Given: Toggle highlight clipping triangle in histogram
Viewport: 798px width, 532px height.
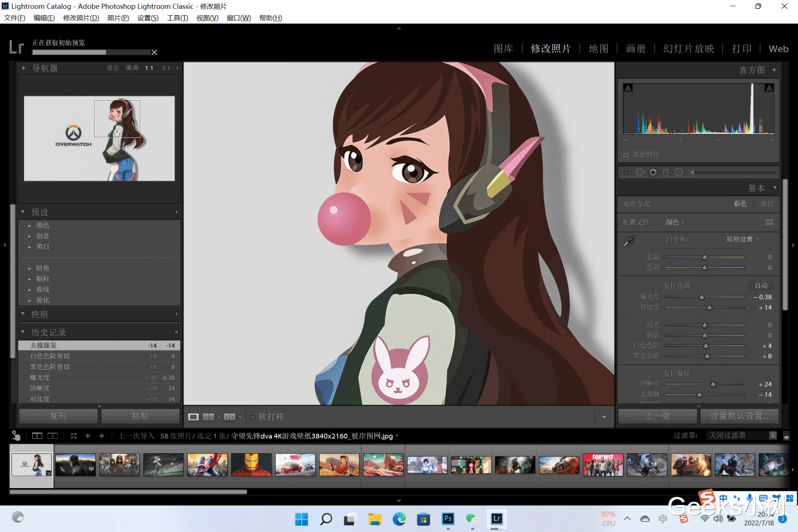Looking at the screenshot, I should point(769,88).
